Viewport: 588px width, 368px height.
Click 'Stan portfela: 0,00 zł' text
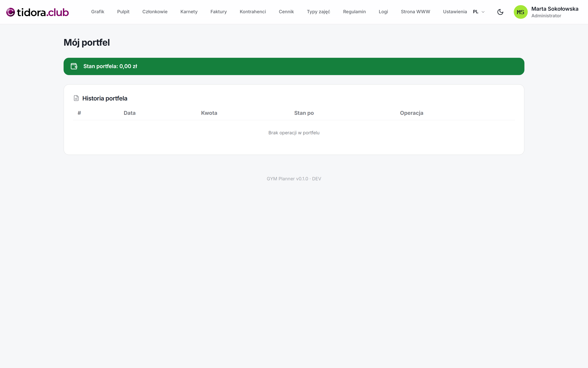tap(110, 66)
